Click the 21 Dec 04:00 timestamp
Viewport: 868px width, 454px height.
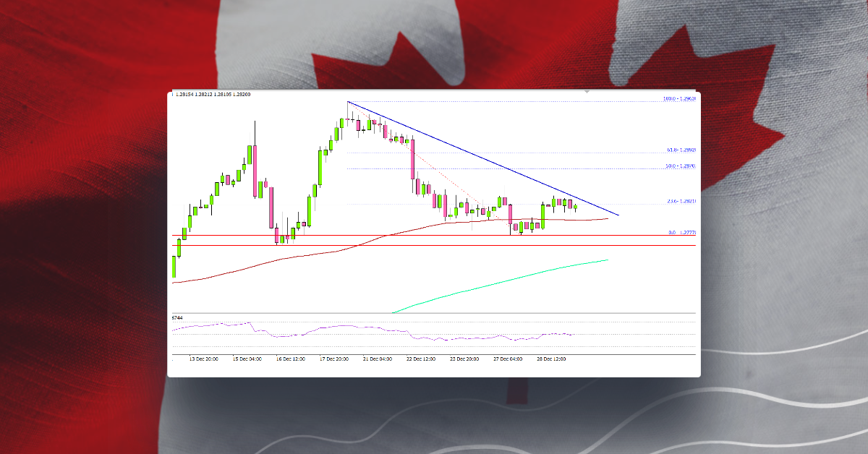click(378, 356)
